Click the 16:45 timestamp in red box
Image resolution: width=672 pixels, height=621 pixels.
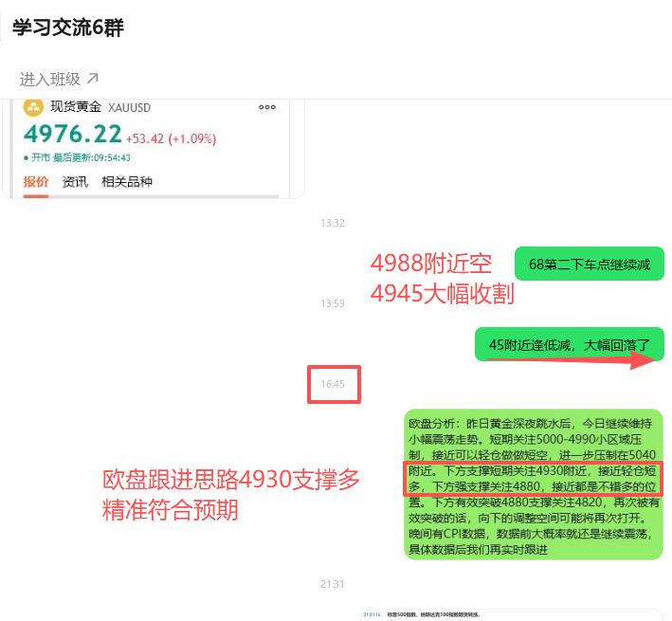[x=333, y=385]
